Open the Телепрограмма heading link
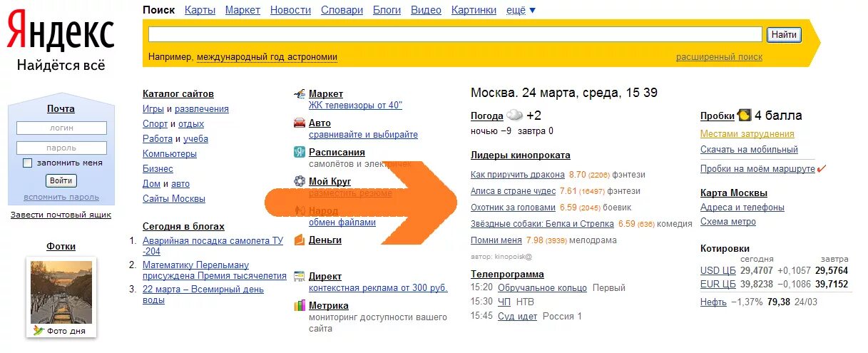 tap(507, 274)
